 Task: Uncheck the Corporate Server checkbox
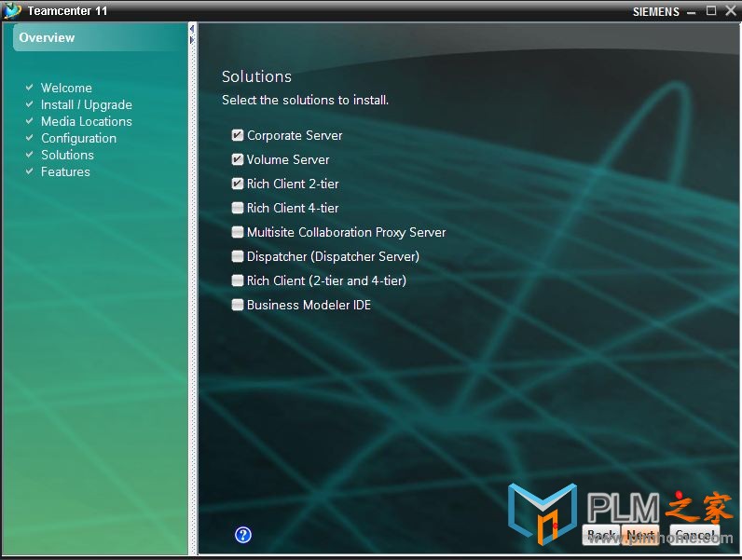pos(238,135)
